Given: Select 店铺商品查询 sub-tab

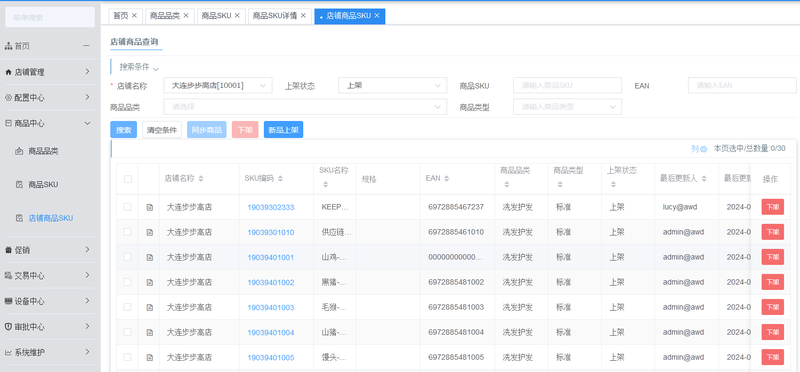Looking at the screenshot, I should coord(134,42).
